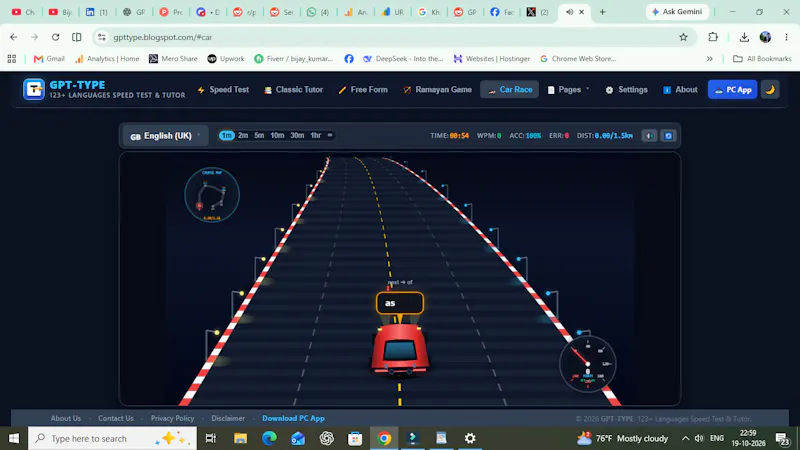Viewport: 800px width, 450px height.
Task: Open the Chrome three-dot menu
Action: click(786, 37)
